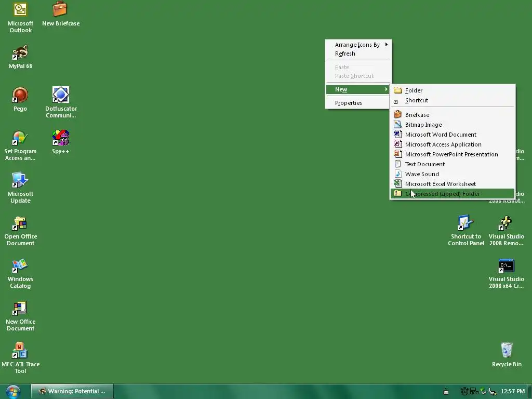
Task: Create a new Compressed (zipped) Folder
Action: click(x=453, y=194)
